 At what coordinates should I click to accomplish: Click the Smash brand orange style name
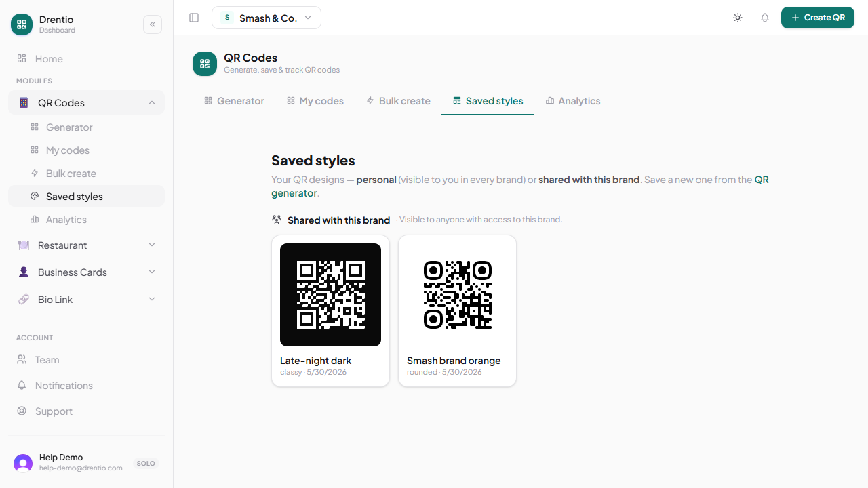tap(454, 361)
